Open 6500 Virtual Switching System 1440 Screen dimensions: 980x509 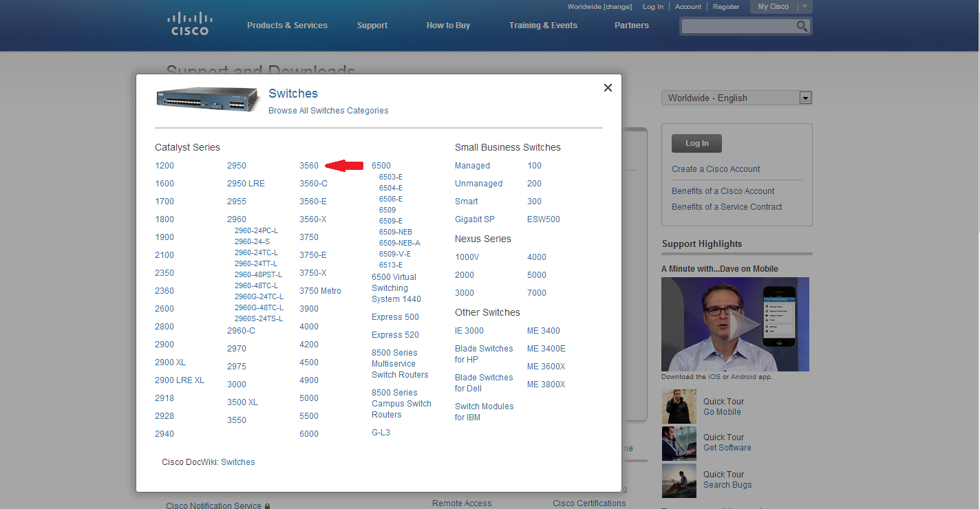click(x=396, y=288)
